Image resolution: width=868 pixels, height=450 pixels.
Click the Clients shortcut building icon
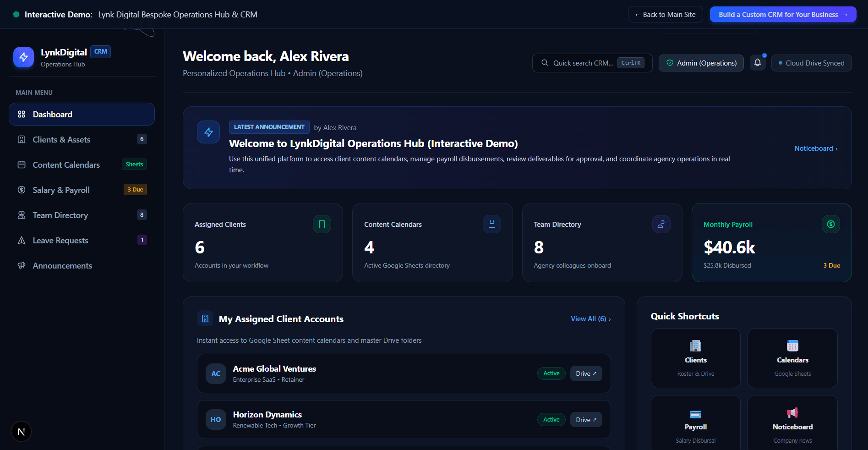[695, 346]
